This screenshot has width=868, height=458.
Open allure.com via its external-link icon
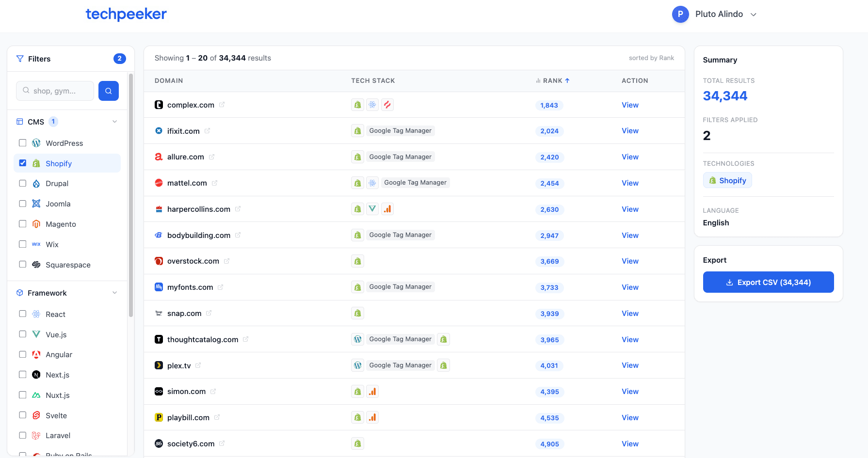(x=211, y=156)
